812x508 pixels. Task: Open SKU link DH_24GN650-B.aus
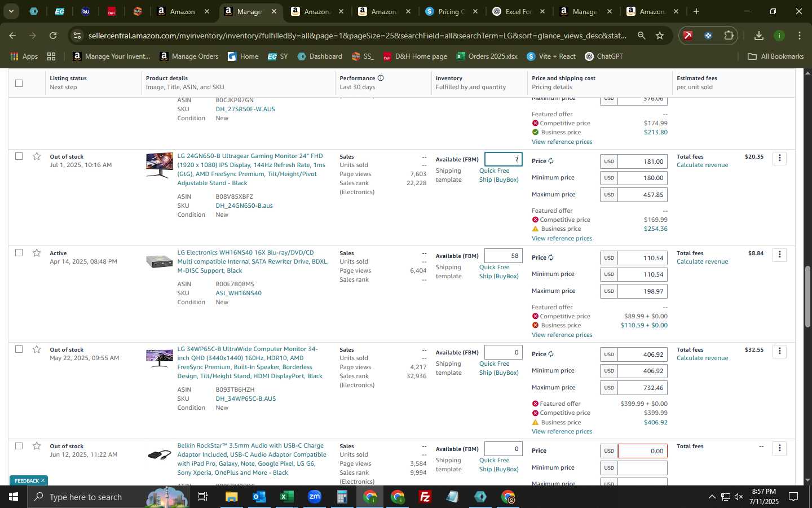tap(244, 205)
